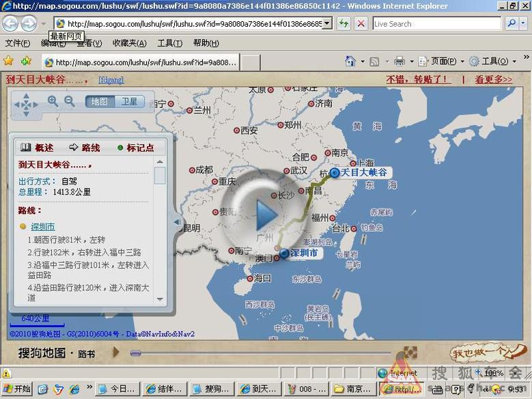
Task: Click the 我也做一个 button
Action: 488,352
